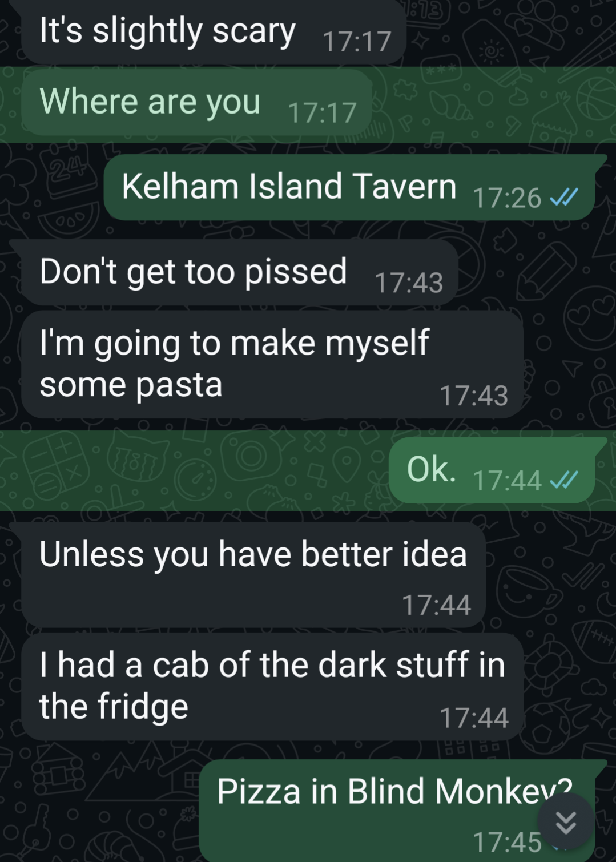Tap the 17:17 timestamp beside "Where are you"
The height and width of the screenshot is (862, 616).
323,113
